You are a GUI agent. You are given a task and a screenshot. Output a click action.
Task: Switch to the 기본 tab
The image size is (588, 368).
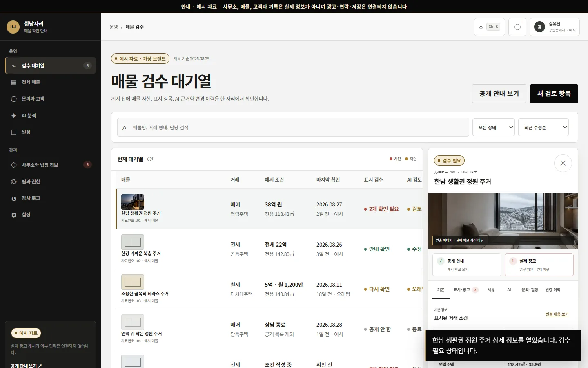pos(441,289)
